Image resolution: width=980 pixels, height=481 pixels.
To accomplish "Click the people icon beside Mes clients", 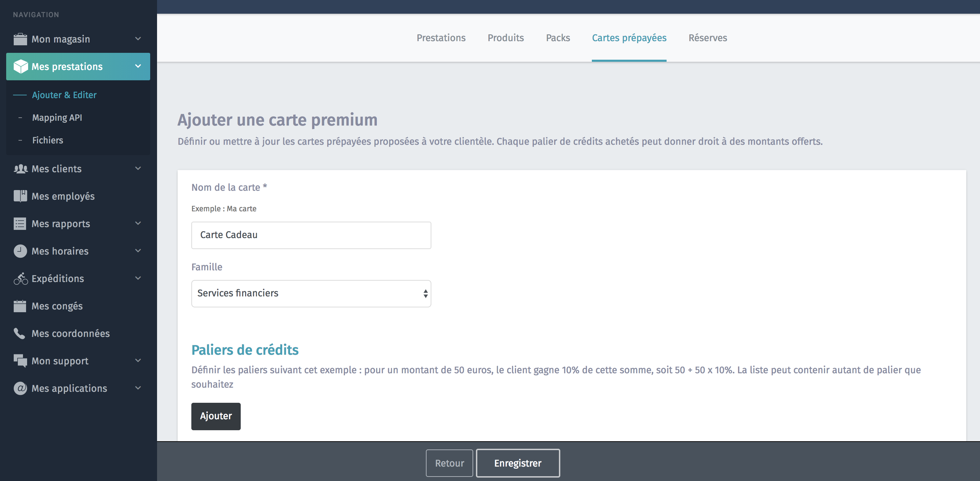I will [x=21, y=169].
